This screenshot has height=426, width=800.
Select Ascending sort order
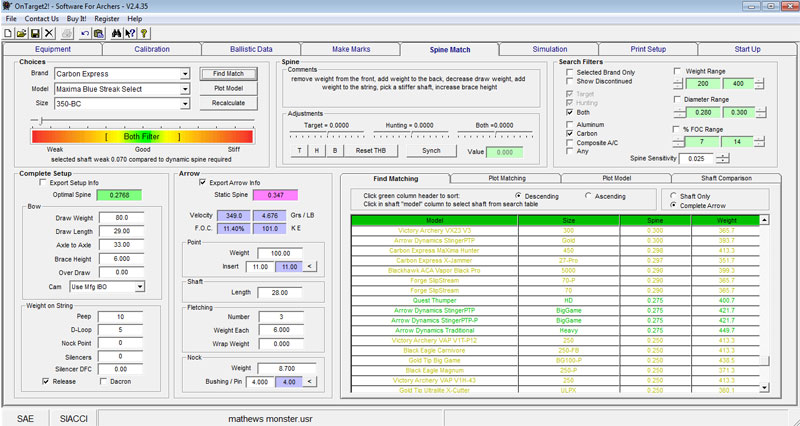588,196
